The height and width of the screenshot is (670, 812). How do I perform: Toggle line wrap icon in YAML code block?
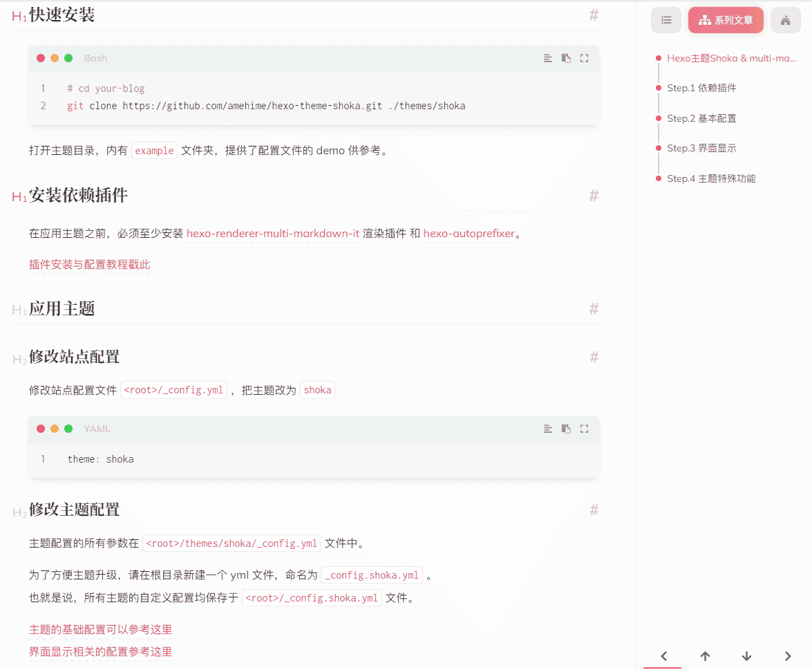547,429
